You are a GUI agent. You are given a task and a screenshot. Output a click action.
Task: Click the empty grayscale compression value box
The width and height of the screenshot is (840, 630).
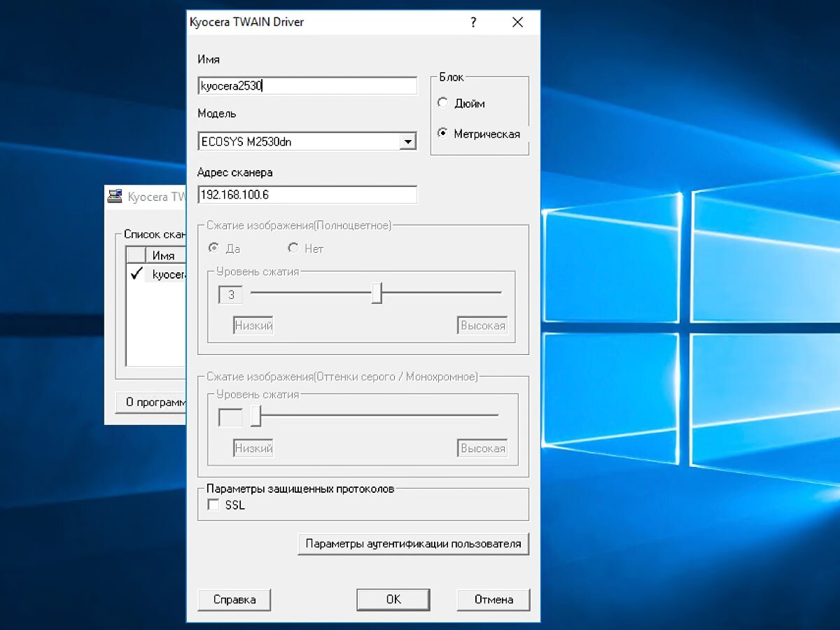[231, 418]
